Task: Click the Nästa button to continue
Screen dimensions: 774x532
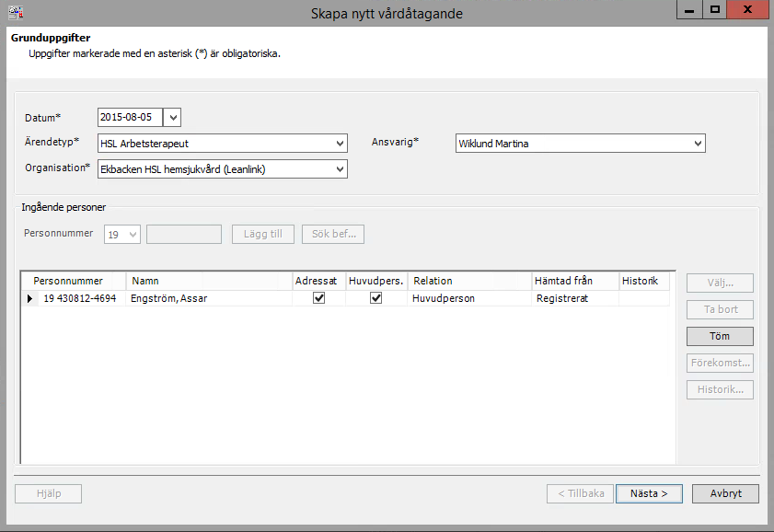Action: [x=649, y=493]
